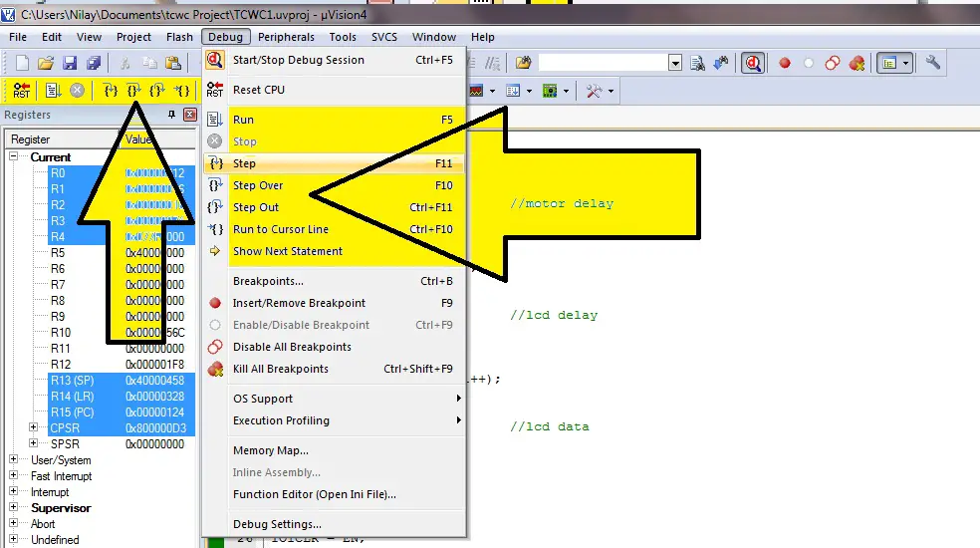Click the Step into toolbar icon
Image resolution: width=980 pixels, height=548 pixels.
click(x=111, y=91)
